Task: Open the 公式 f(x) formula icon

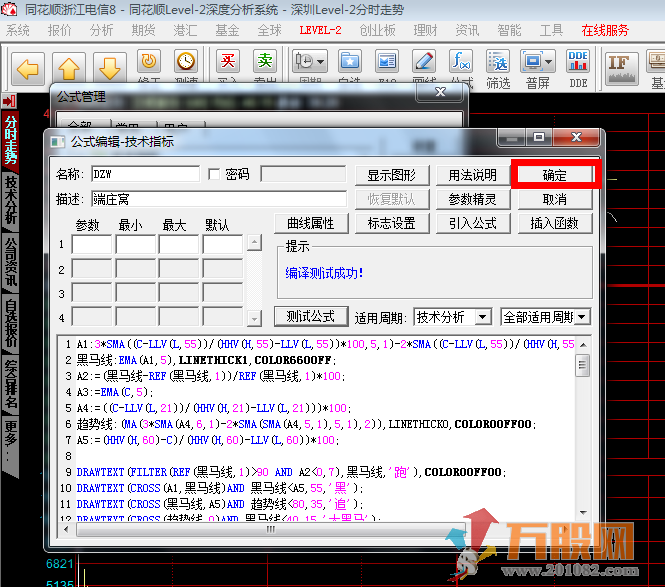Action: click(461, 63)
